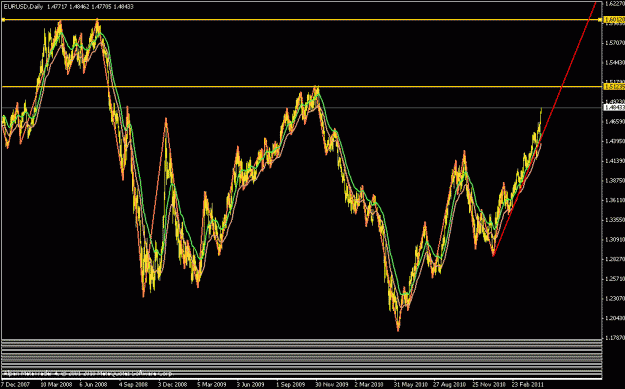Click the 1.33550 price axis label

(615, 220)
